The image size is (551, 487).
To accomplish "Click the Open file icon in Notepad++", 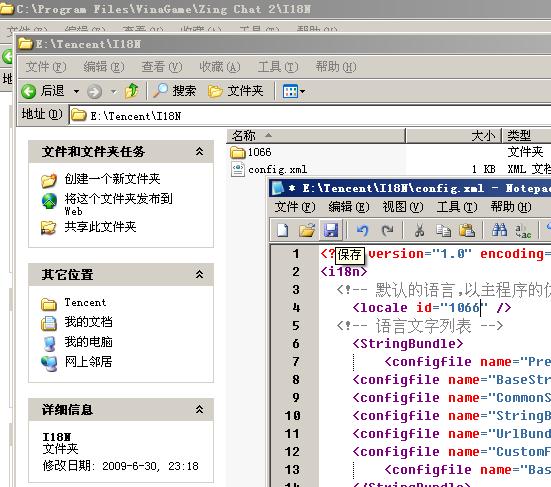I will pos(307,230).
